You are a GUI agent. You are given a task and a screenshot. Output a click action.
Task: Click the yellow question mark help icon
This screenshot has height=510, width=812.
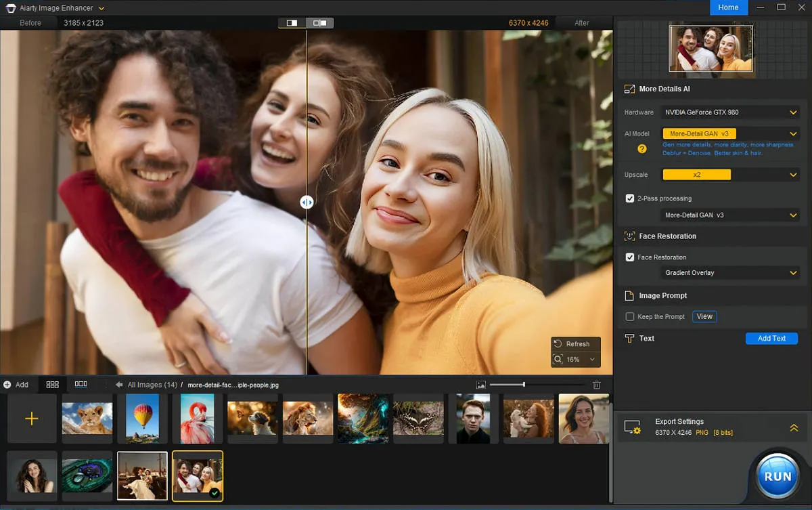pyautogui.click(x=642, y=149)
